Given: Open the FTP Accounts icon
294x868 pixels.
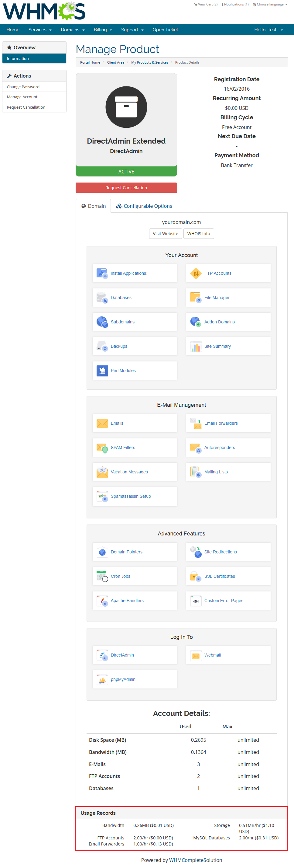Looking at the screenshot, I should tap(195, 273).
